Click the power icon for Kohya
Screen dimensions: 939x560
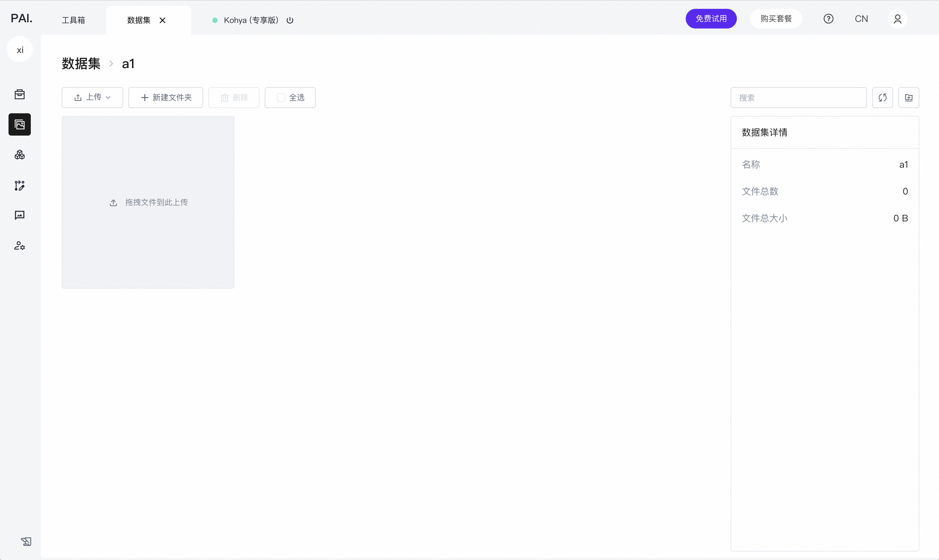coord(290,20)
